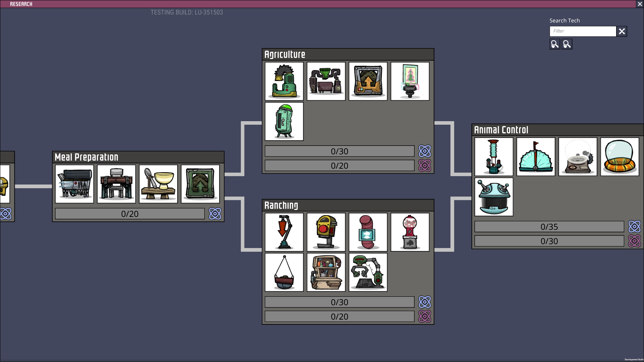Viewport: 644px width, 362px height.
Task: Click the Filter search input field
Action: (x=583, y=31)
